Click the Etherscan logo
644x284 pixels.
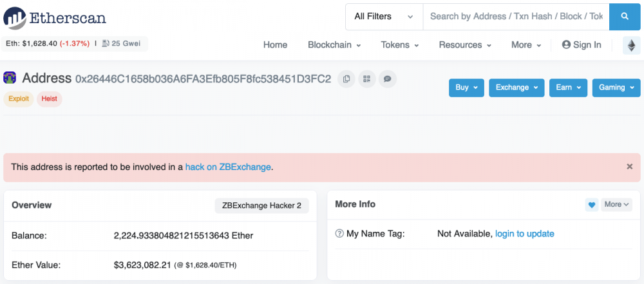point(55,17)
